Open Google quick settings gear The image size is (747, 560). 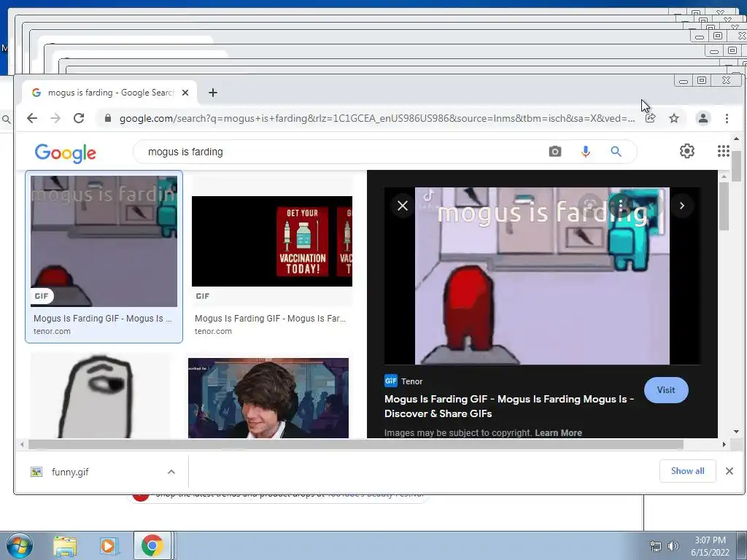tap(686, 152)
